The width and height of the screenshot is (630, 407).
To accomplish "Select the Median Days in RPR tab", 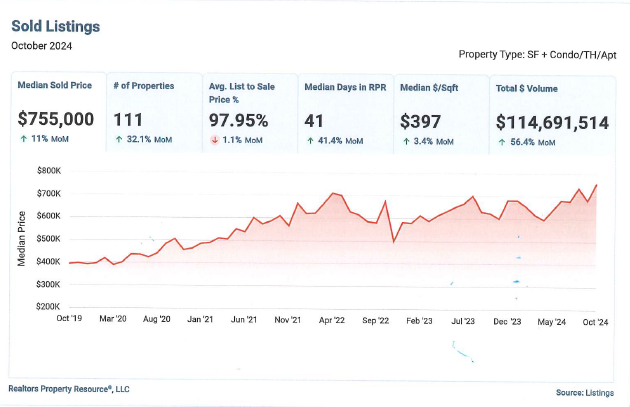I will point(346,114).
